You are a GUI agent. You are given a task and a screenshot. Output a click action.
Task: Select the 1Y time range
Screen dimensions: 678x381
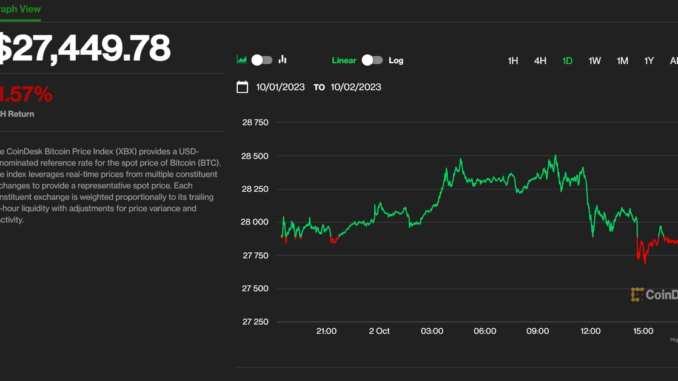(649, 61)
